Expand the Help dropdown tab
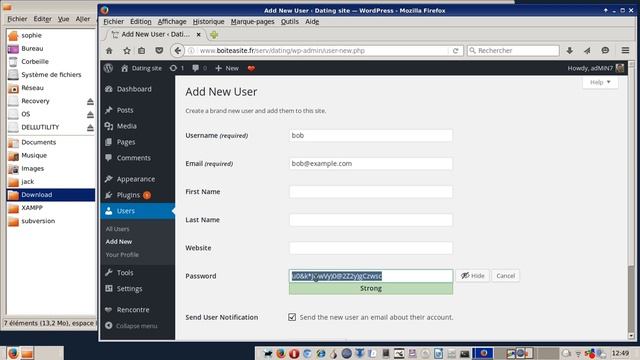This screenshot has height=360, width=640. pos(600,82)
